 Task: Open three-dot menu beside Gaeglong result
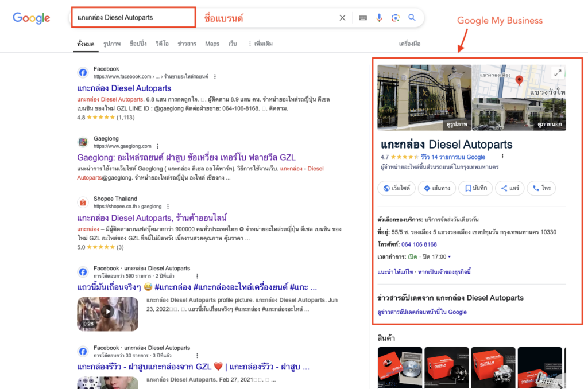(157, 146)
